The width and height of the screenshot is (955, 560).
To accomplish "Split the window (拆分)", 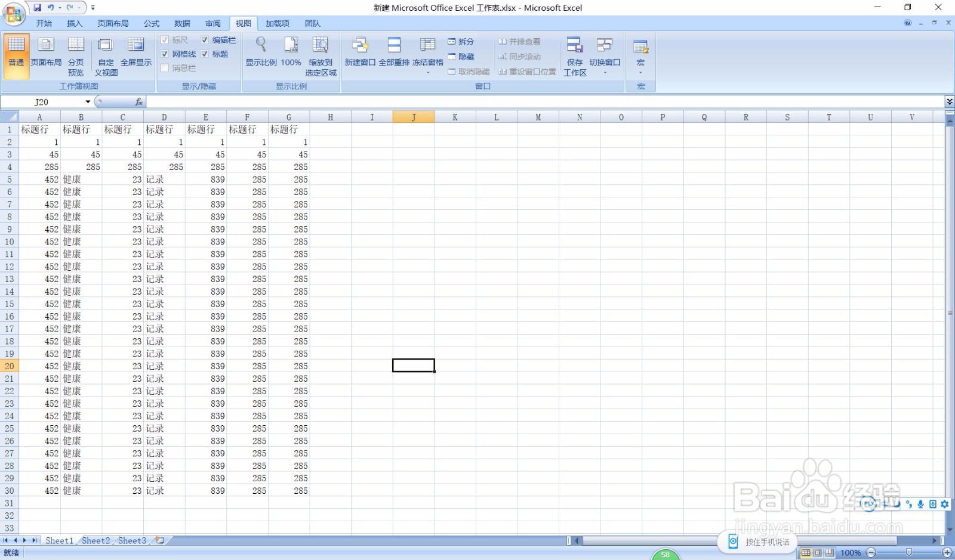I will 461,42.
